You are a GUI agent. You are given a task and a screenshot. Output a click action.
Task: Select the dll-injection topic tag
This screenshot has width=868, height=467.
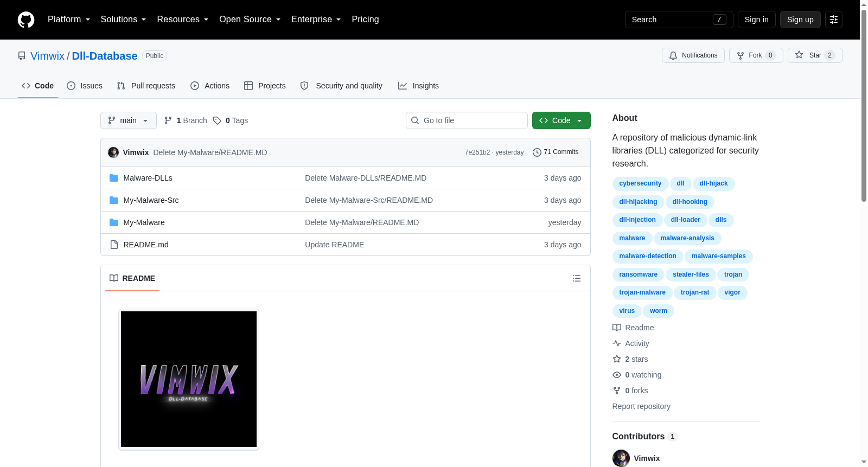coord(637,220)
